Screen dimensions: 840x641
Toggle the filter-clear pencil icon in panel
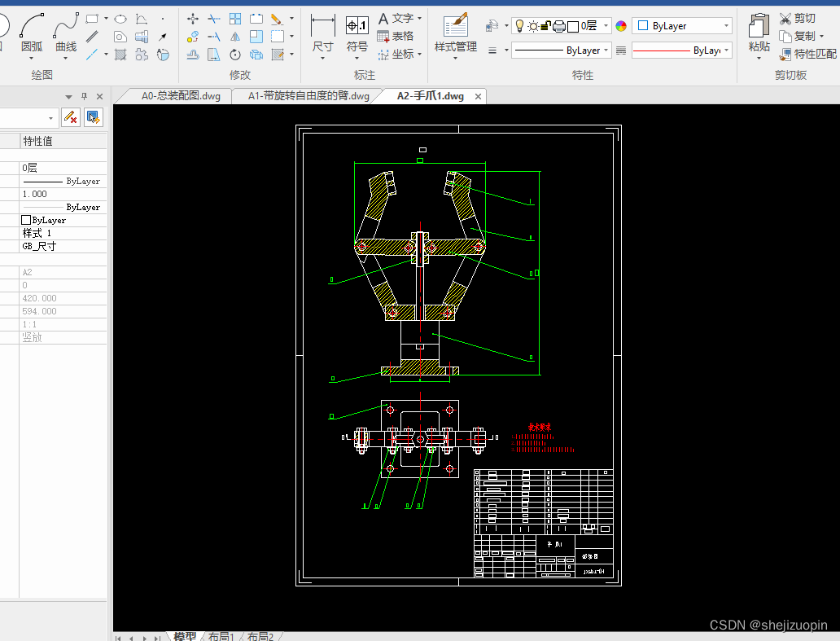pyautogui.click(x=71, y=116)
